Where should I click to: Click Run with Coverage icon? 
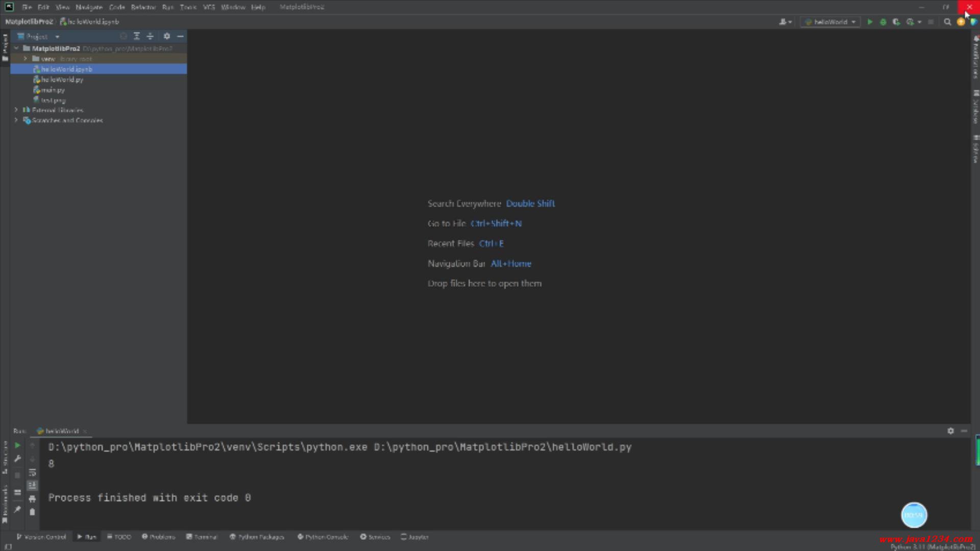(x=896, y=22)
